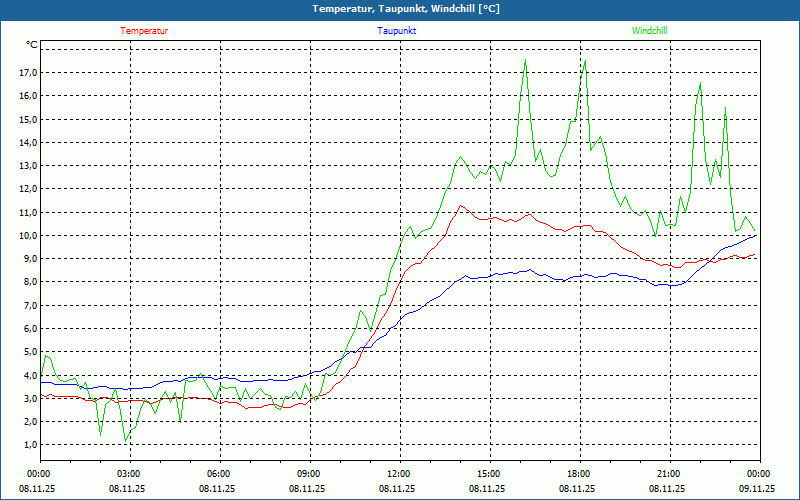Image resolution: width=800 pixels, height=500 pixels.
Task: Click the 09.11.25 date label
Action: click(757, 489)
